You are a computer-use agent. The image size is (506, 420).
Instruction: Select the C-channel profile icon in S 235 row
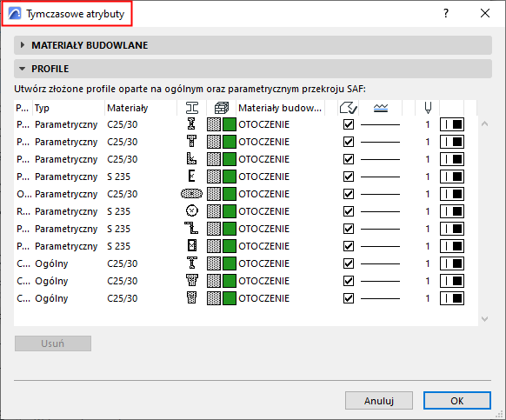[191, 177]
